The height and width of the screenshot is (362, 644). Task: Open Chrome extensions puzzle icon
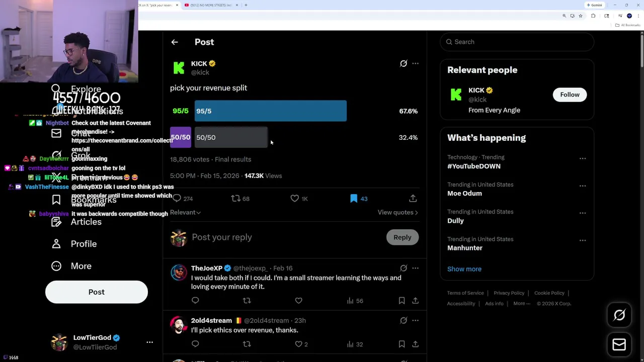(593, 16)
